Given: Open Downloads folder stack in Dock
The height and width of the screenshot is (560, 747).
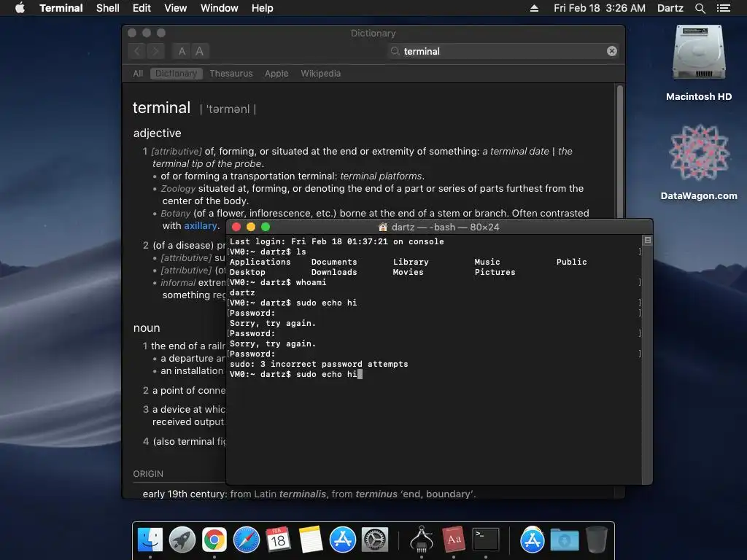Looking at the screenshot, I should click(565, 540).
